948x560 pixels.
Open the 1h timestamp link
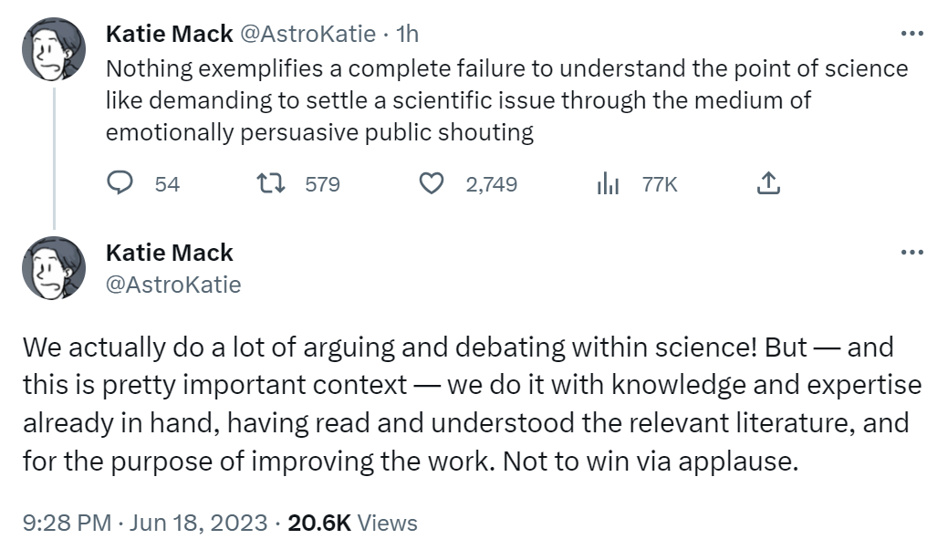tap(408, 34)
